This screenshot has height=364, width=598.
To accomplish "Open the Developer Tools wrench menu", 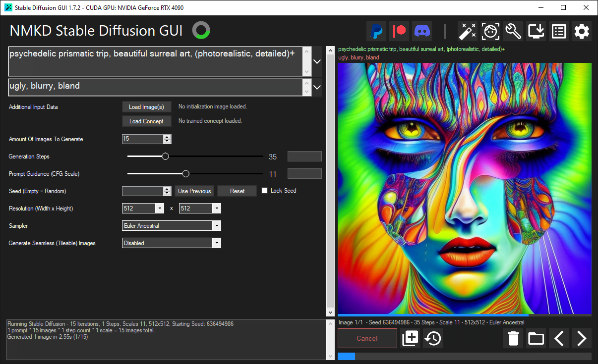I will pyautogui.click(x=513, y=31).
